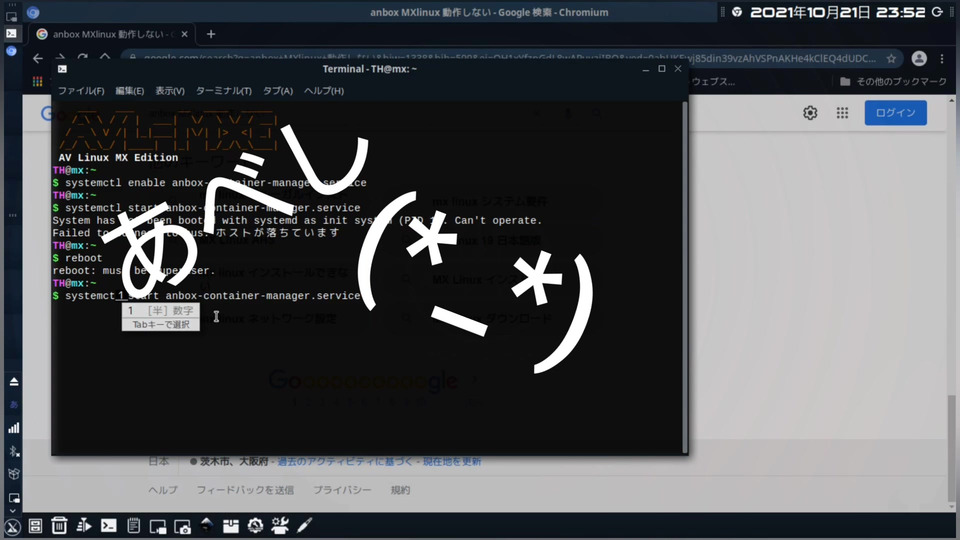960x540 pixels.
Task: Open the タブ(A) menu in Terminal
Action: [278, 91]
